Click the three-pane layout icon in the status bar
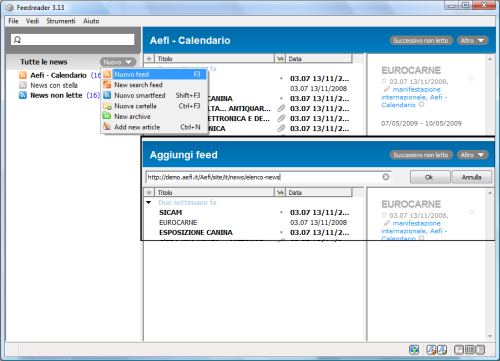This screenshot has height=361, width=500. click(x=470, y=350)
